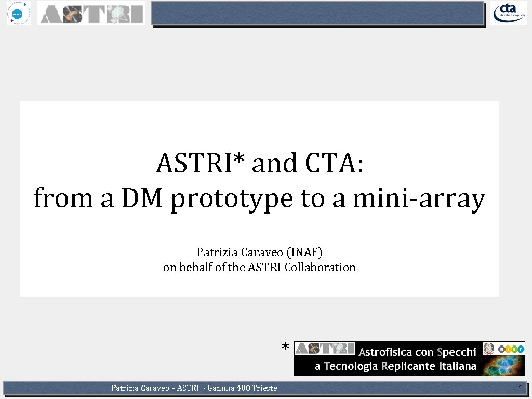Click "on behalf of the ASTRI Collaboration"
This screenshot has width=532, height=399.
[260, 268]
